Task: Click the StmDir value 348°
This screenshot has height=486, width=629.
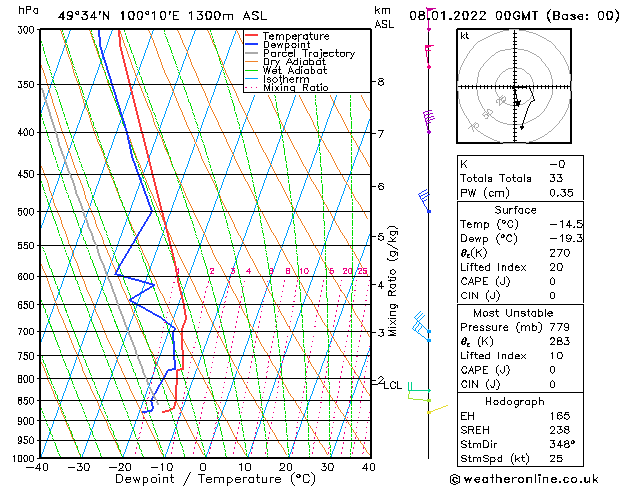Action: pos(562,444)
